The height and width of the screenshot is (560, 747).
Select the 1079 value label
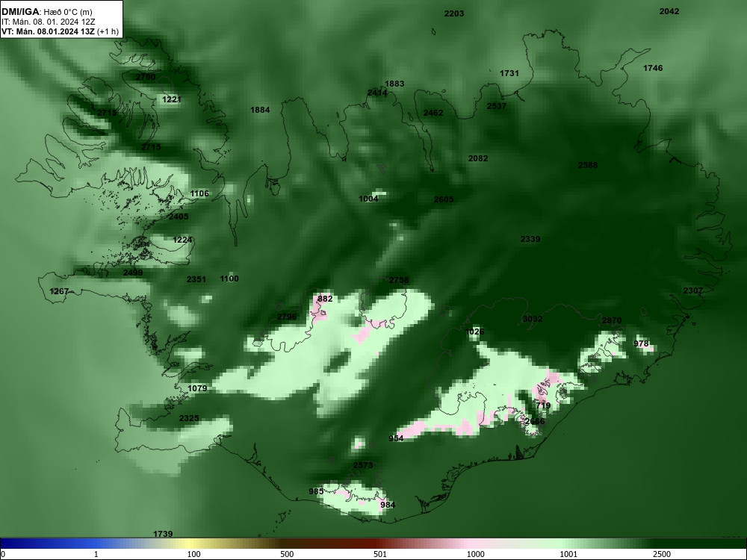[197, 388]
